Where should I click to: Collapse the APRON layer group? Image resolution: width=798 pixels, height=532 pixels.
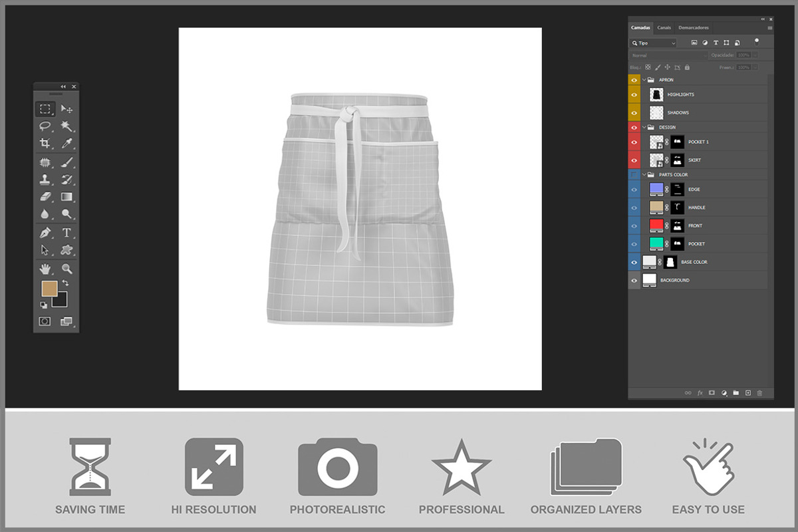click(644, 80)
